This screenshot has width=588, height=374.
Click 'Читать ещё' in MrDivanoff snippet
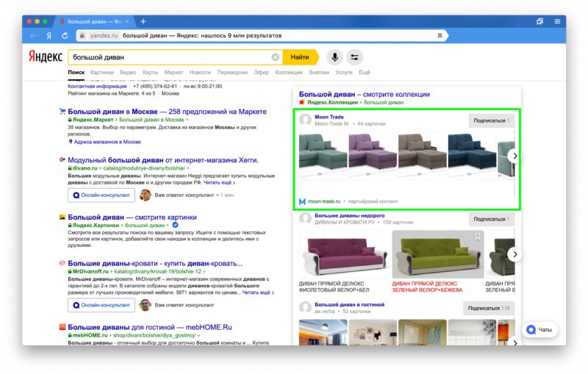[258, 292]
